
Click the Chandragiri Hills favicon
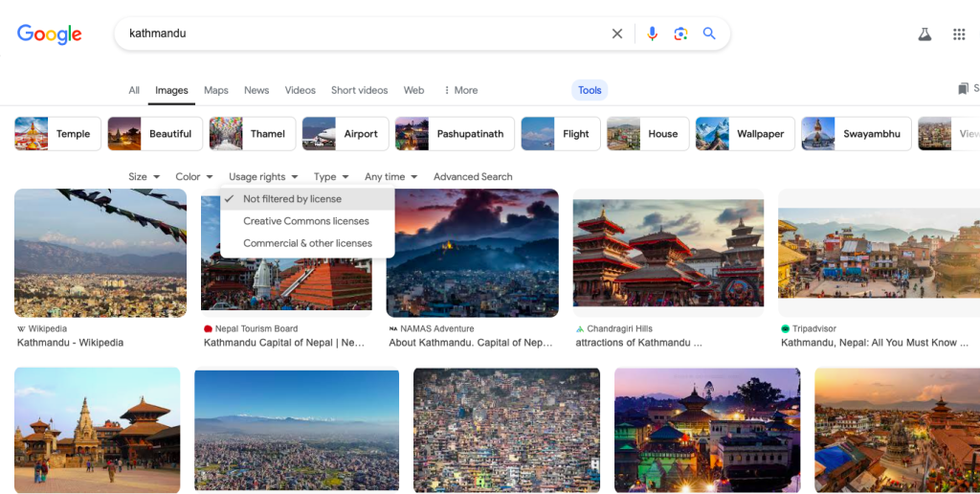(x=579, y=329)
